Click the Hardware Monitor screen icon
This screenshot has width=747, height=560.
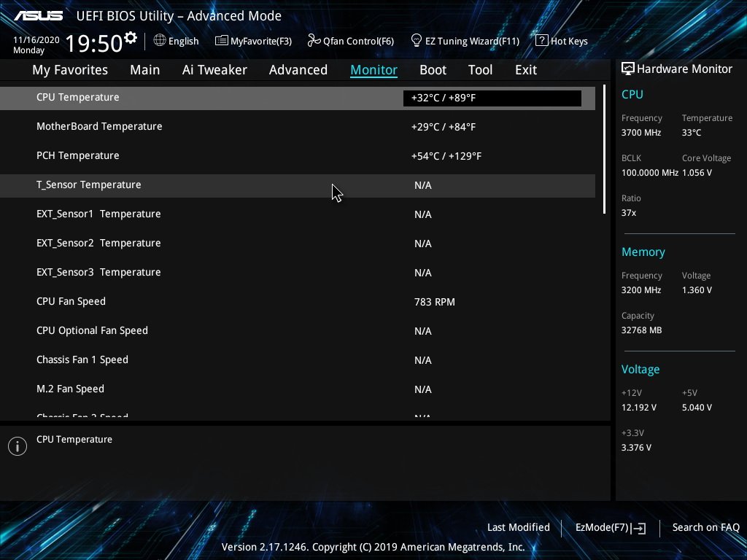(x=628, y=69)
